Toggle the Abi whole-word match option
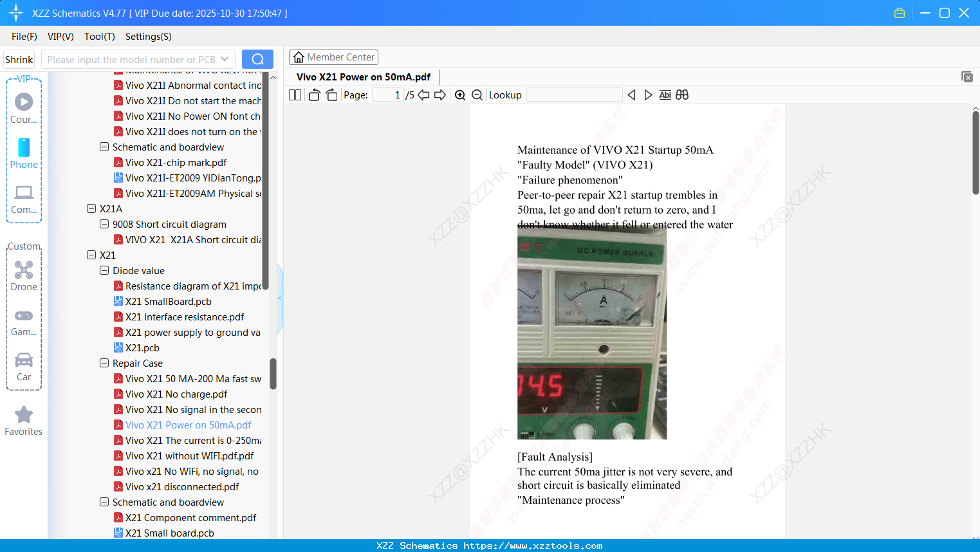 (665, 95)
